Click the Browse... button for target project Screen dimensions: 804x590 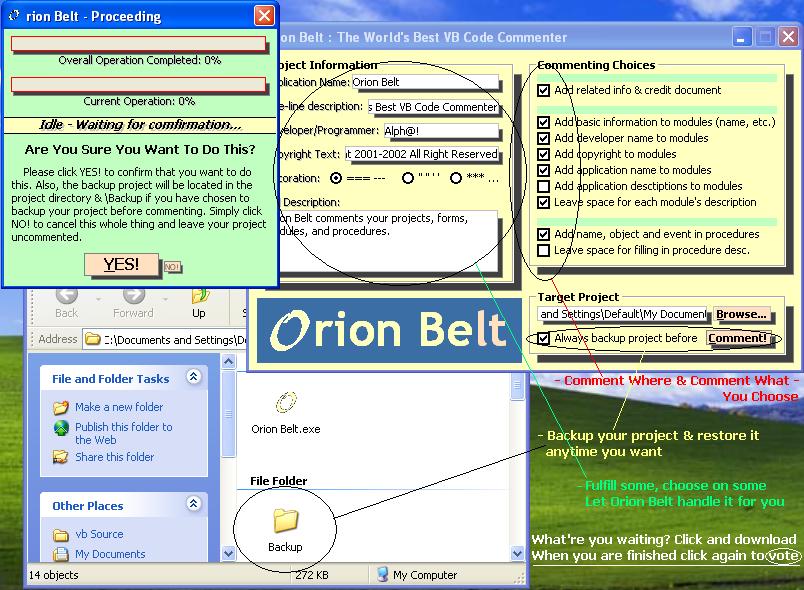pyautogui.click(x=741, y=314)
